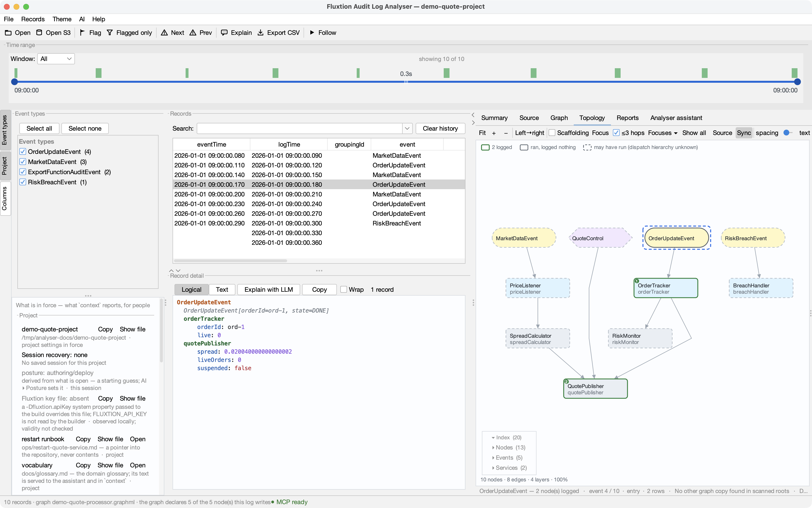The image size is (812, 508).
Task: Switch to the Summary tab
Action: (494, 118)
